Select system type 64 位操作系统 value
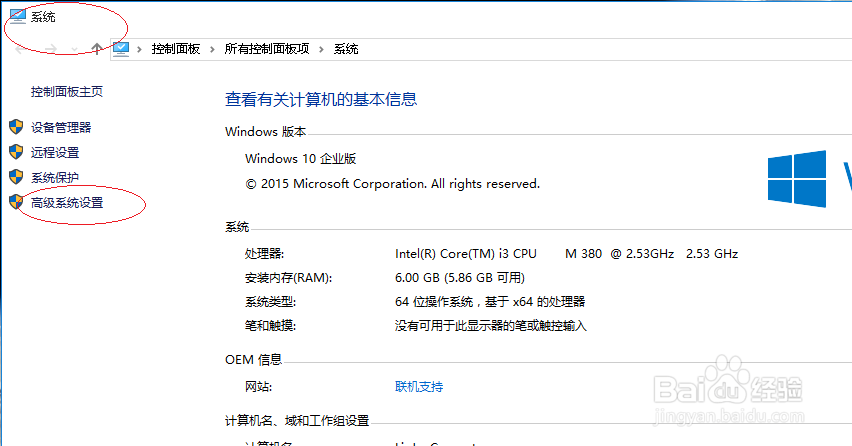 coord(490,301)
